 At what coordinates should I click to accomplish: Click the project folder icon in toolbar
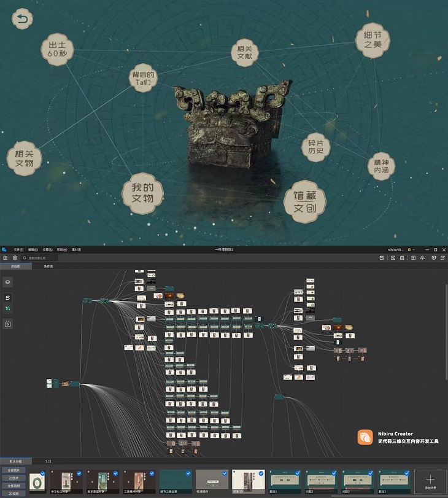5,258
